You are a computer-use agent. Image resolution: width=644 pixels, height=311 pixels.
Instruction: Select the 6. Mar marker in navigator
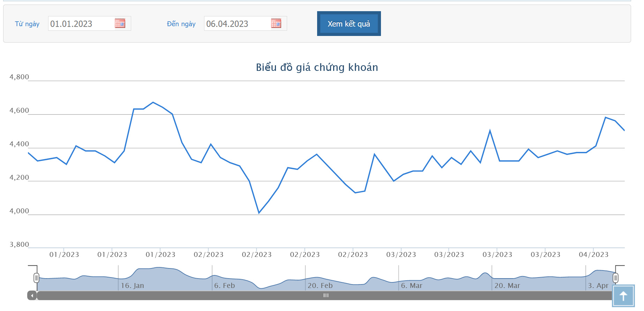411,286
